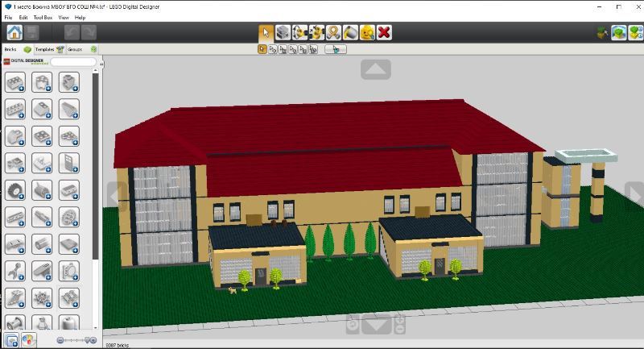Viewport: 644px width, 349px height.
Task: Rotate camera view right with arrow
Action: pos(634,195)
